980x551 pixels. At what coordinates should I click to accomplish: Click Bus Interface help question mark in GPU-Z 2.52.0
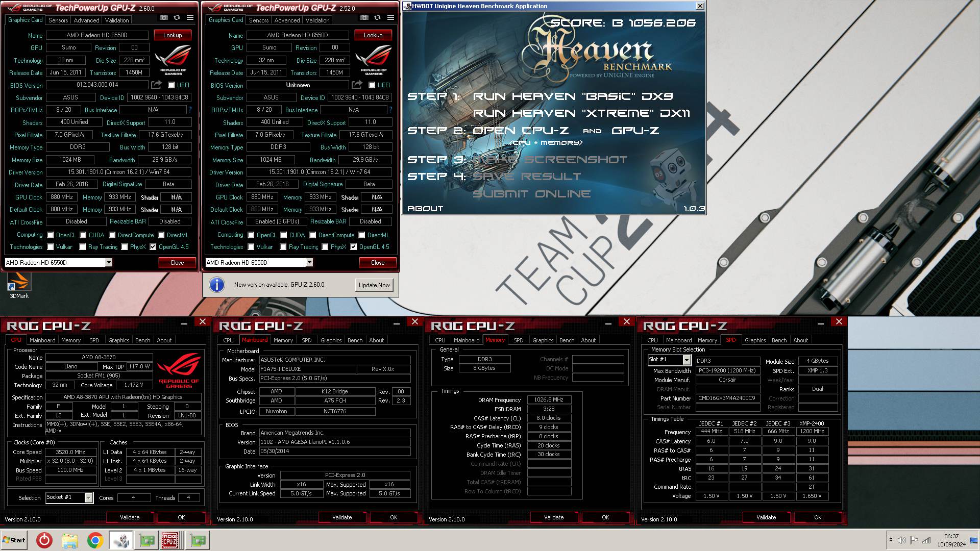tap(390, 110)
